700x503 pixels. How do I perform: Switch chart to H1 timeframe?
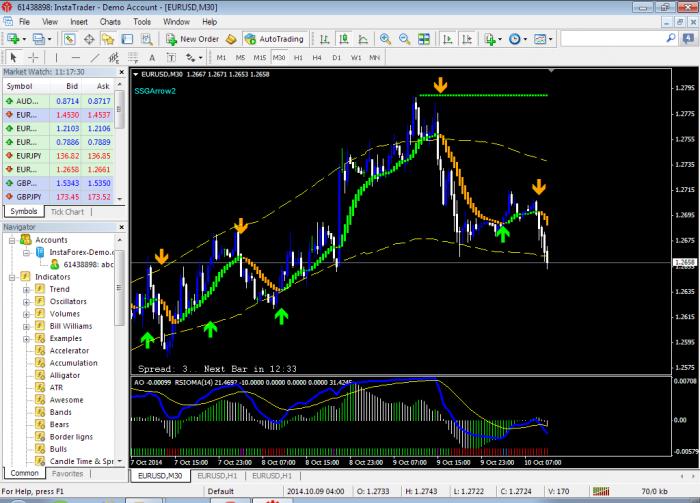coord(298,58)
